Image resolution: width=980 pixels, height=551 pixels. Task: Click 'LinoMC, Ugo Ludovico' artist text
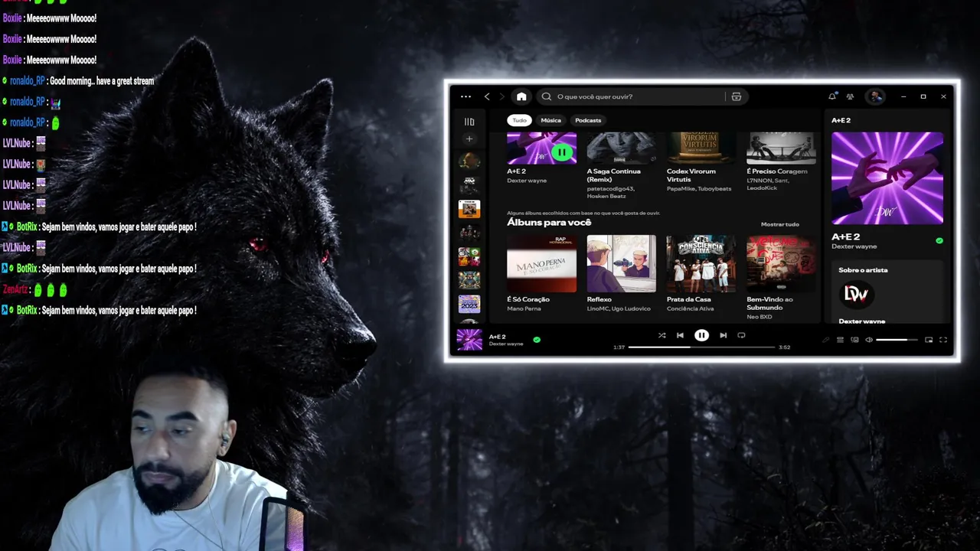[x=619, y=308]
